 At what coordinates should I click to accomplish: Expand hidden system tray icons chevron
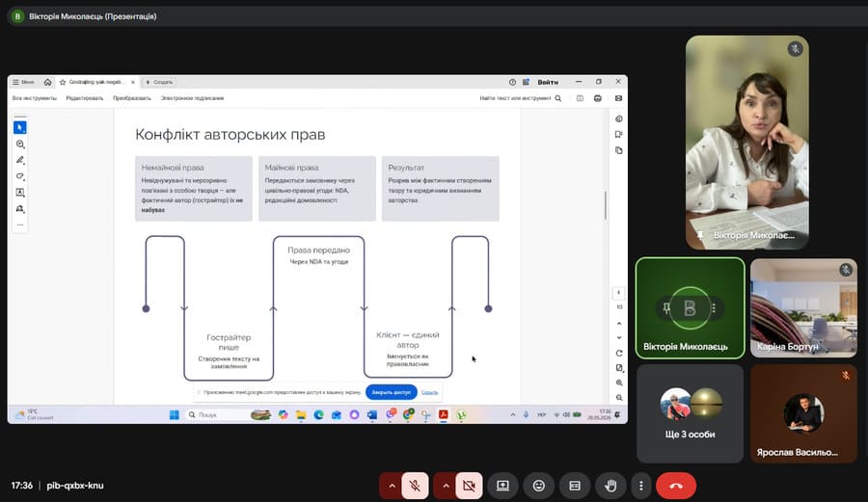coord(513,414)
